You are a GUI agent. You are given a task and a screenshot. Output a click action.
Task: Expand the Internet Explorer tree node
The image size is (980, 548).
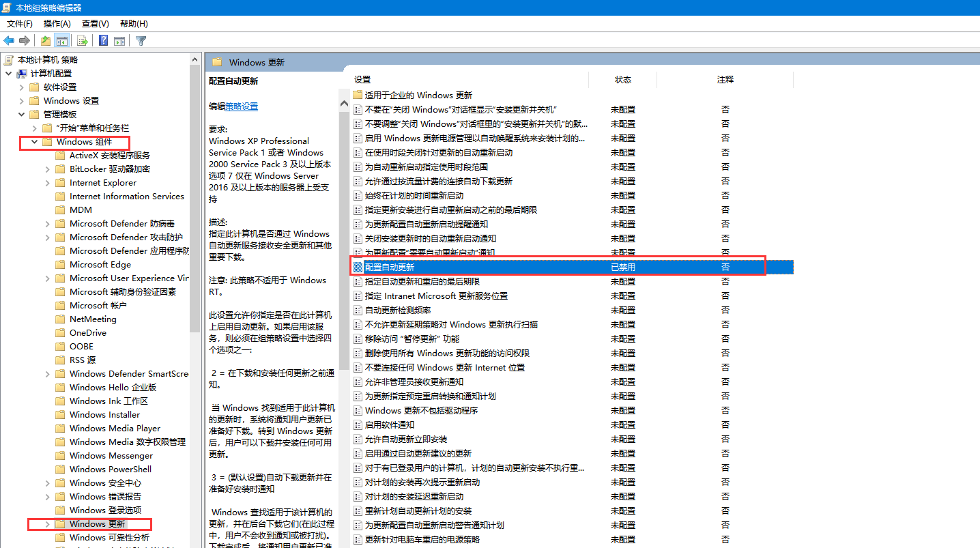click(x=47, y=183)
